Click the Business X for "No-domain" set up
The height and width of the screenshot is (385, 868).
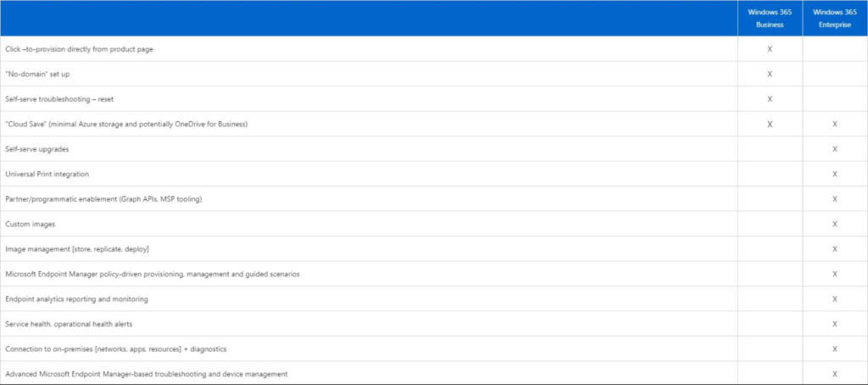pos(770,74)
